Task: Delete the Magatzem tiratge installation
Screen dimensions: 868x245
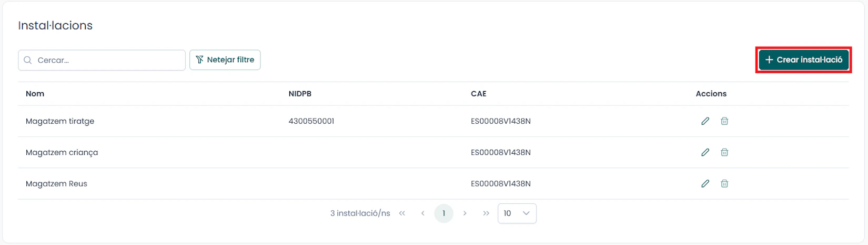Action: click(724, 121)
